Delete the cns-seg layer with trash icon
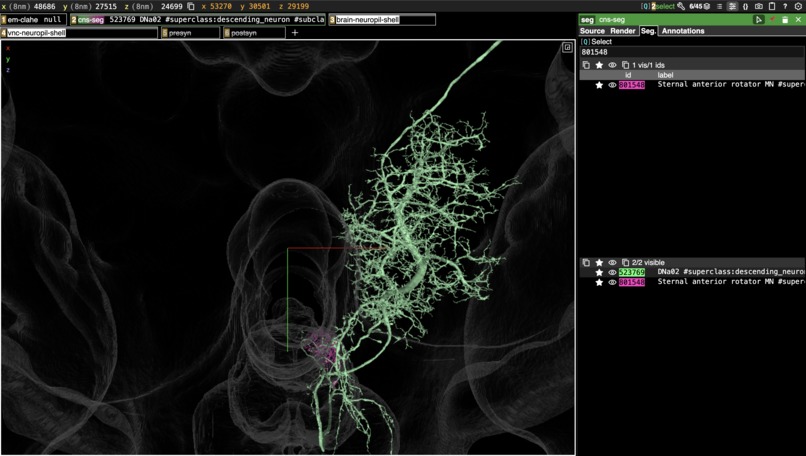 (785, 20)
